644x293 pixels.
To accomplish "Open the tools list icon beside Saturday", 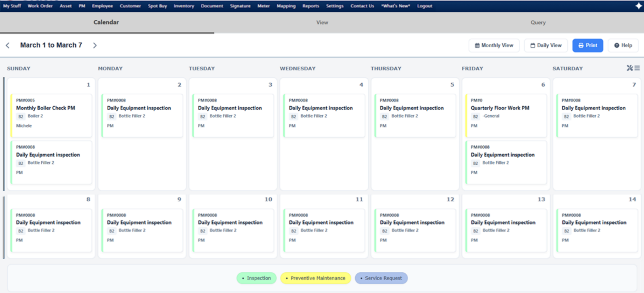I will point(633,68).
